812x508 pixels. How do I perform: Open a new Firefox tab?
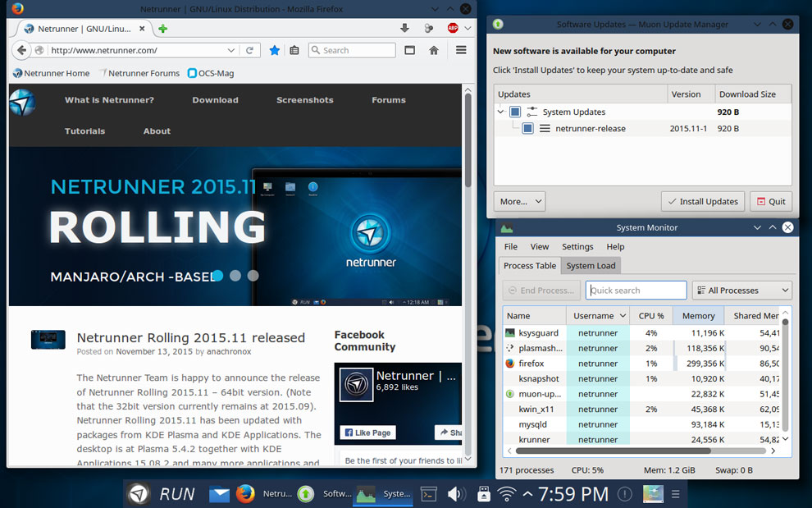[x=162, y=29]
